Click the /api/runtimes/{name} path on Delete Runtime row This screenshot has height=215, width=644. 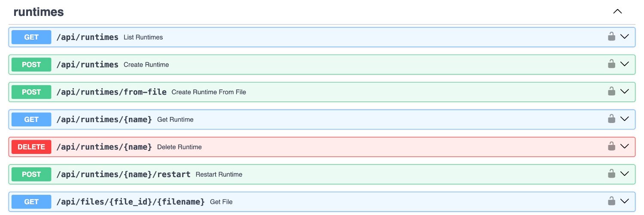(x=104, y=147)
